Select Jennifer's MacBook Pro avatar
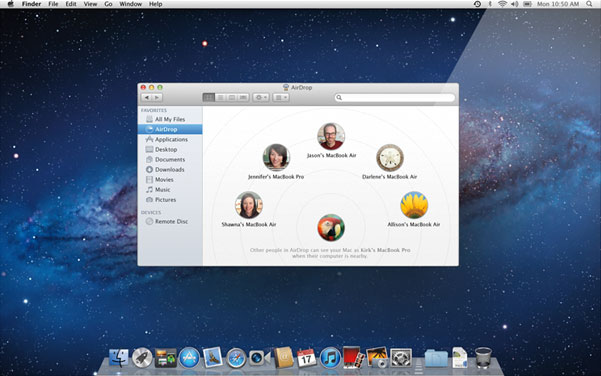The image size is (601, 376). coord(276,157)
